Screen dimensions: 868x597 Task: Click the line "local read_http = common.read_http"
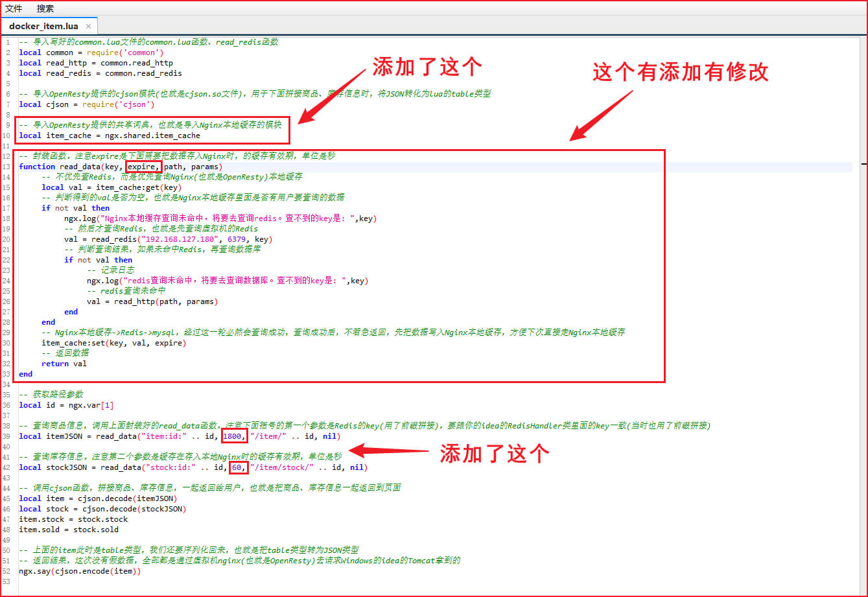pos(96,63)
